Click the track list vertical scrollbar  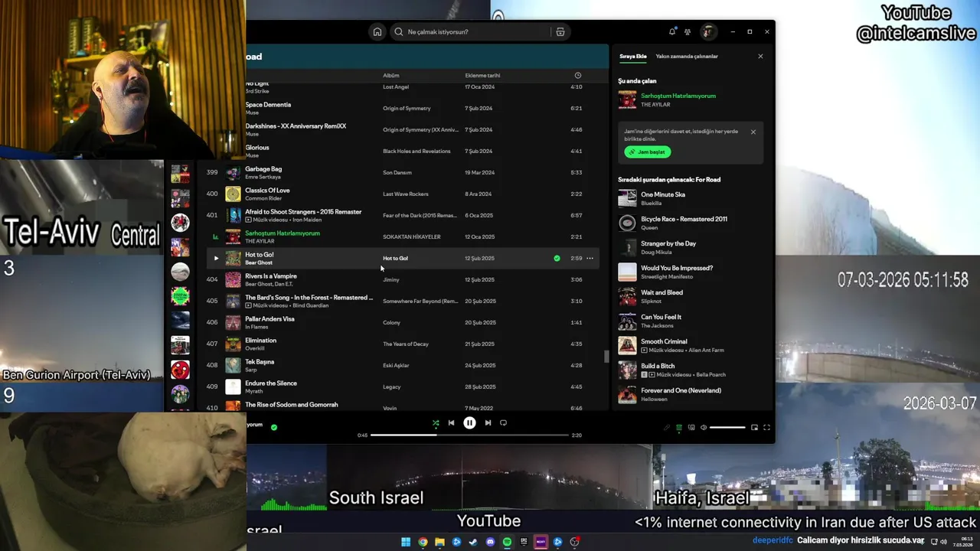606,357
